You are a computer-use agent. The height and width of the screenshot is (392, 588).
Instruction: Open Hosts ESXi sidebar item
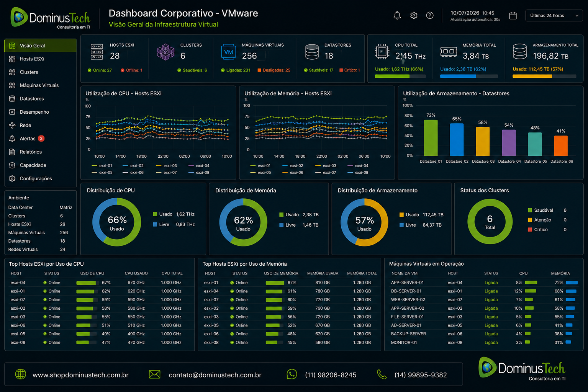pyautogui.click(x=40, y=59)
